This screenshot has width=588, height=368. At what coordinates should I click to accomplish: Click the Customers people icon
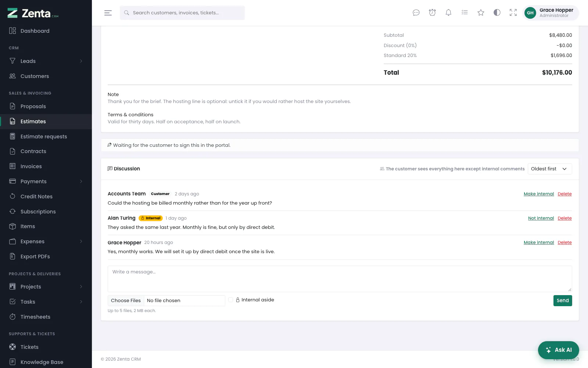[x=12, y=76]
